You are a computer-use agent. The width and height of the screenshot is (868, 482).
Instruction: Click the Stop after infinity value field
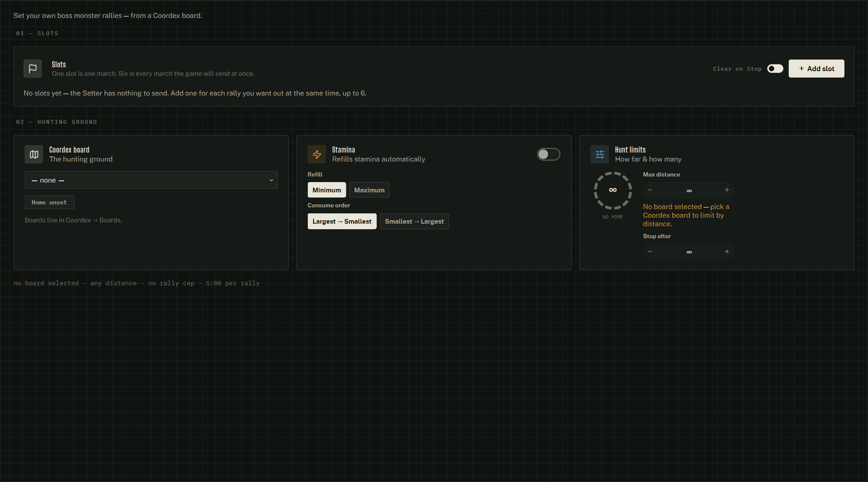click(x=689, y=252)
